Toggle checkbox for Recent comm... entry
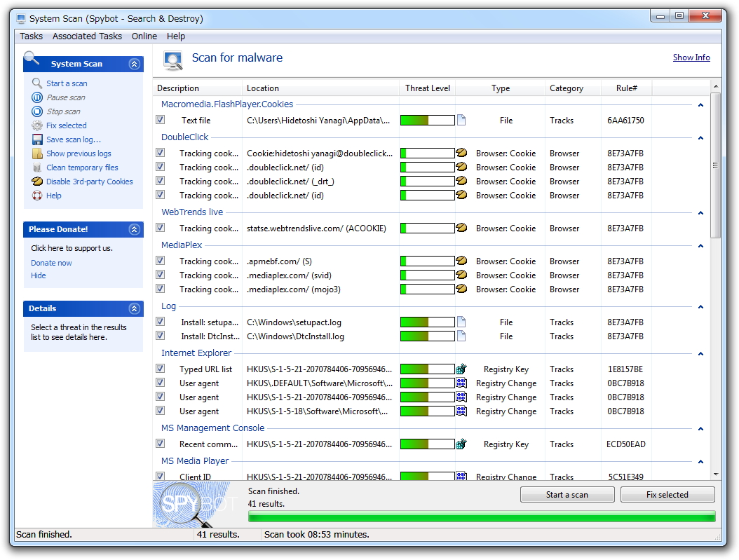This screenshot has height=560, width=739. point(161,444)
